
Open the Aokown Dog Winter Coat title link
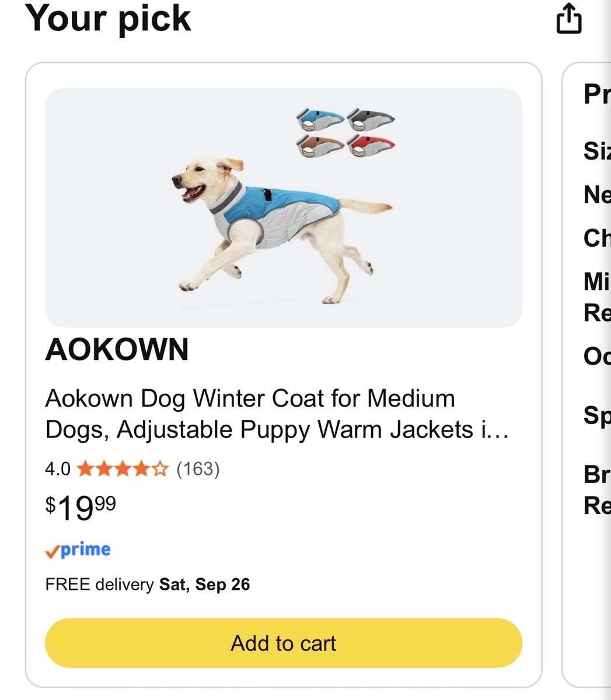pos(278,414)
